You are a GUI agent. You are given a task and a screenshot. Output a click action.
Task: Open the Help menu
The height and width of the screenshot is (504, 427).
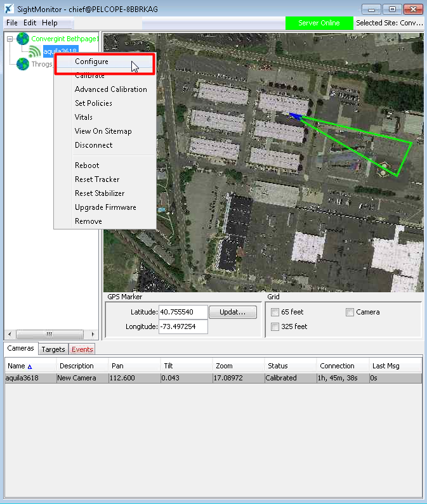tap(49, 23)
